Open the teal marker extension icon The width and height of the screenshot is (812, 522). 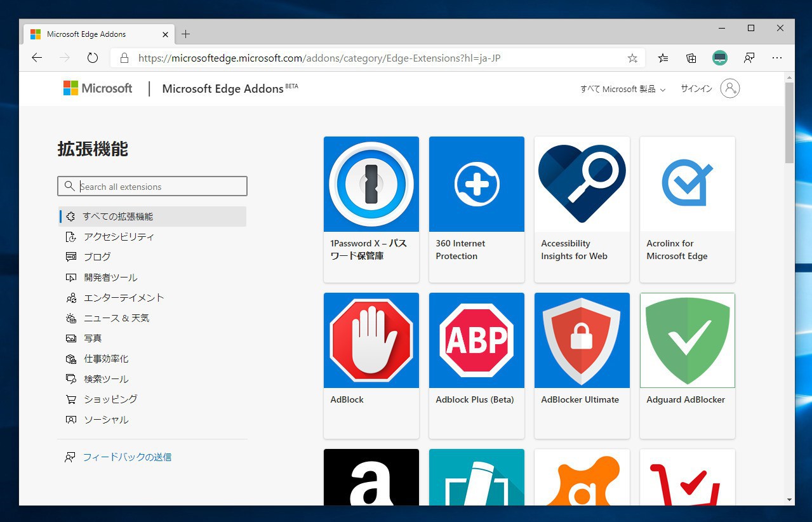coord(477,477)
